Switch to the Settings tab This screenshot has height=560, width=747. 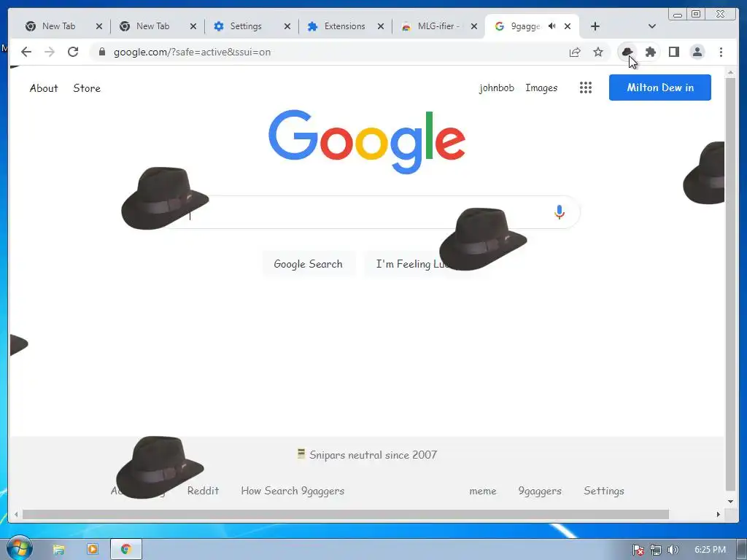coord(246,26)
